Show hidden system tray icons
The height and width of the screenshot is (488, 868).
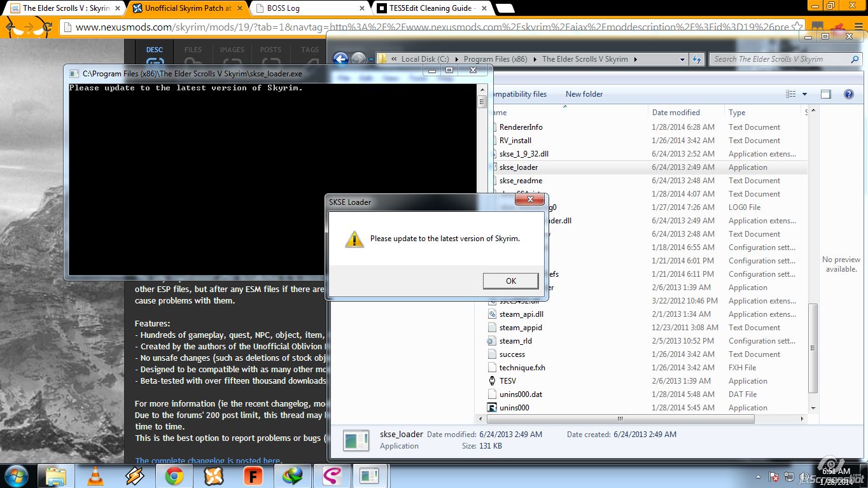758,476
